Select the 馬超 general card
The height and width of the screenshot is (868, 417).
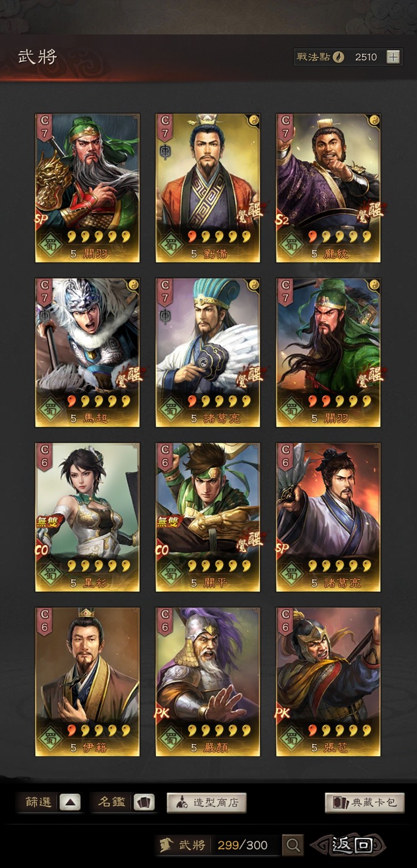pyautogui.click(x=87, y=353)
